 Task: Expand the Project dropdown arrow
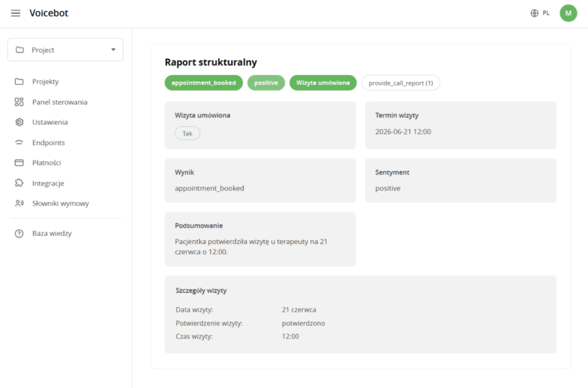113,49
